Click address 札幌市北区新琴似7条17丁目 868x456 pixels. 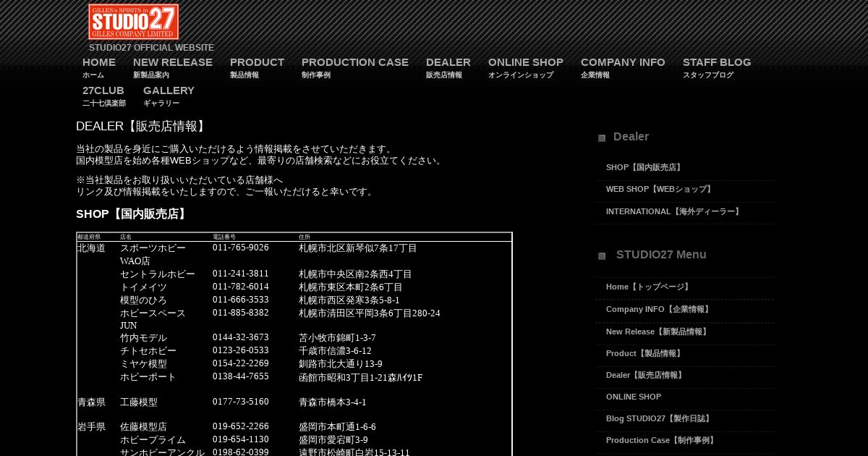(x=358, y=248)
